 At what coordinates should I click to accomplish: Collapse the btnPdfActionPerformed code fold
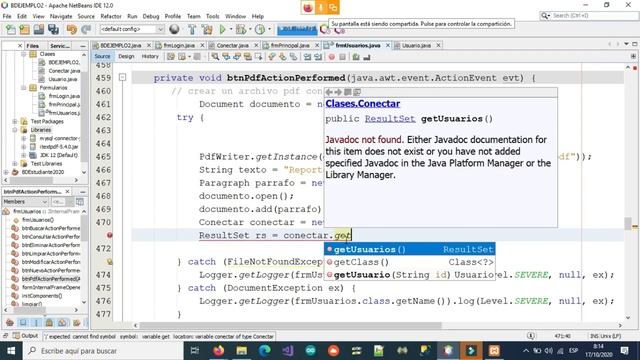(x=122, y=77)
